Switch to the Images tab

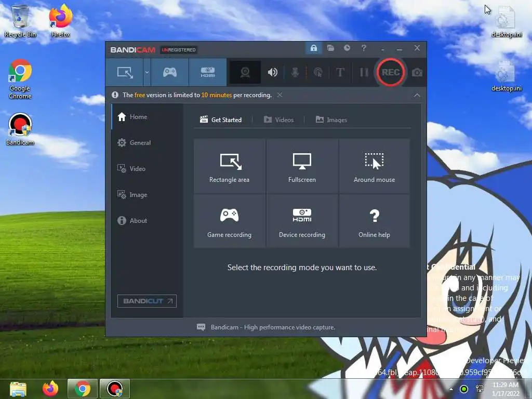pos(331,120)
